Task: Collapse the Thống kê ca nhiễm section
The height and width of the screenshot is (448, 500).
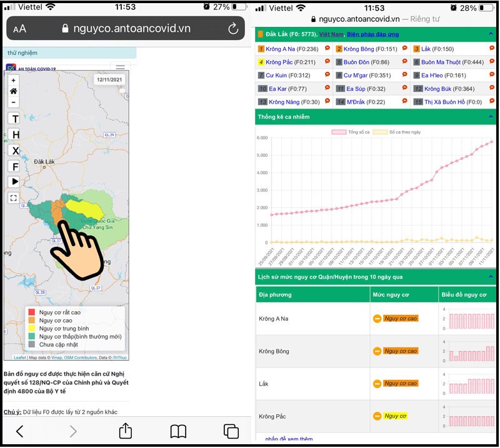Action: click(x=491, y=117)
